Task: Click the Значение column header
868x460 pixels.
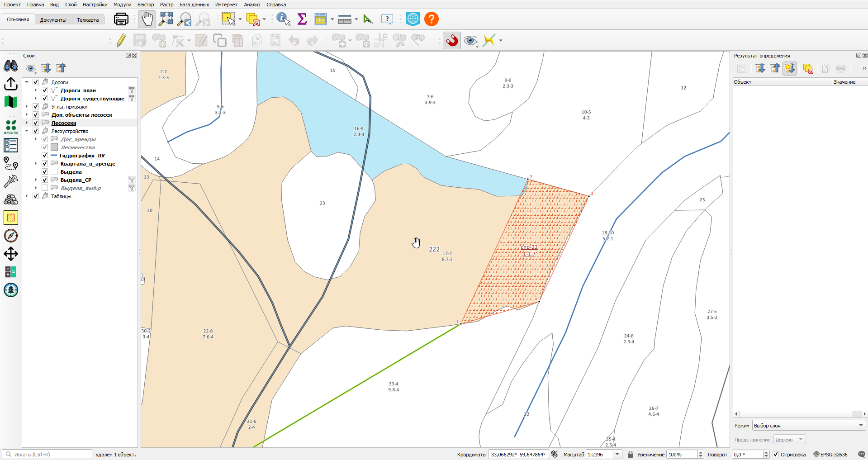Action: pyautogui.click(x=850, y=82)
